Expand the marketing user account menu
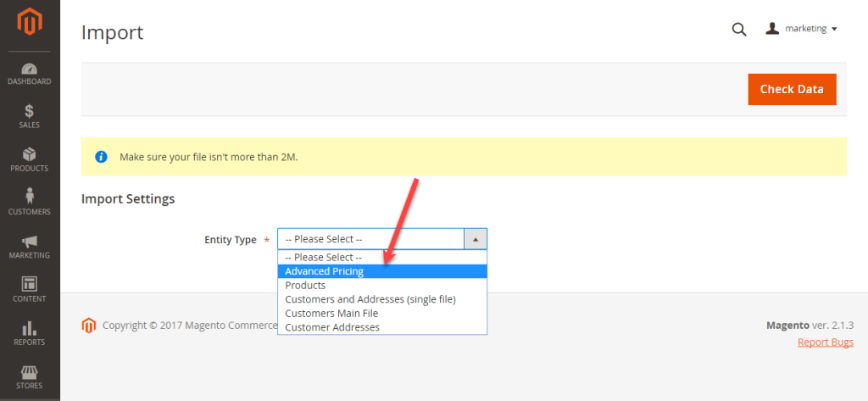 tap(801, 29)
